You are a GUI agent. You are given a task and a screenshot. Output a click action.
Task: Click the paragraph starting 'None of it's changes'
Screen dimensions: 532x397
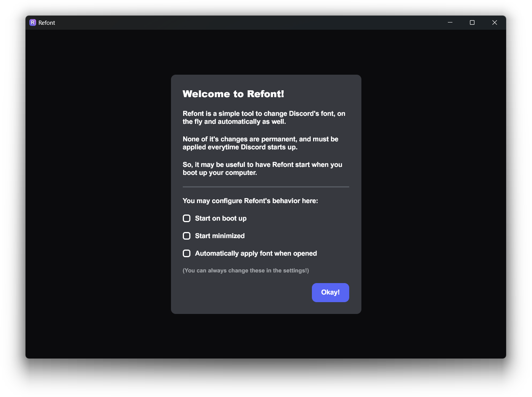point(260,143)
